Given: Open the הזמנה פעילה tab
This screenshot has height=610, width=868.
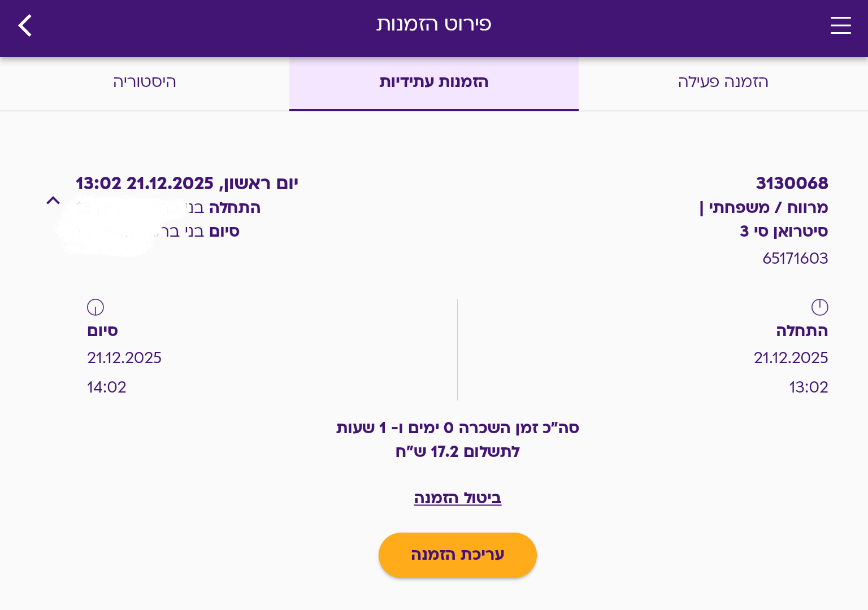Looking at the screenshot, I should (x=723, y=82).
